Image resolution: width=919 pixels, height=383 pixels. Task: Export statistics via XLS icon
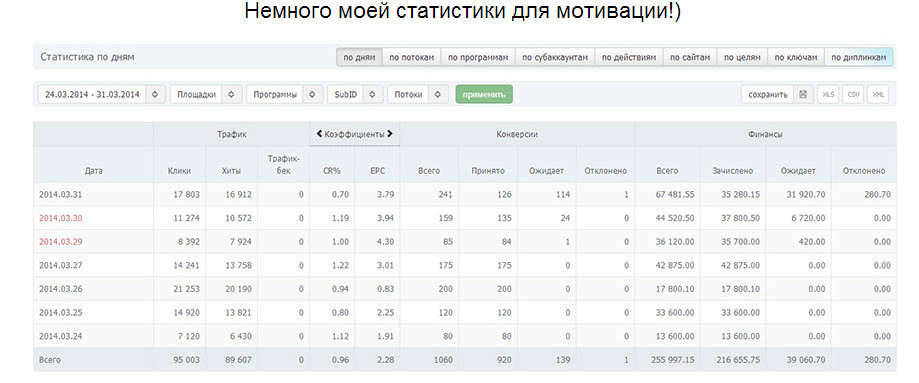pos(828,94)
